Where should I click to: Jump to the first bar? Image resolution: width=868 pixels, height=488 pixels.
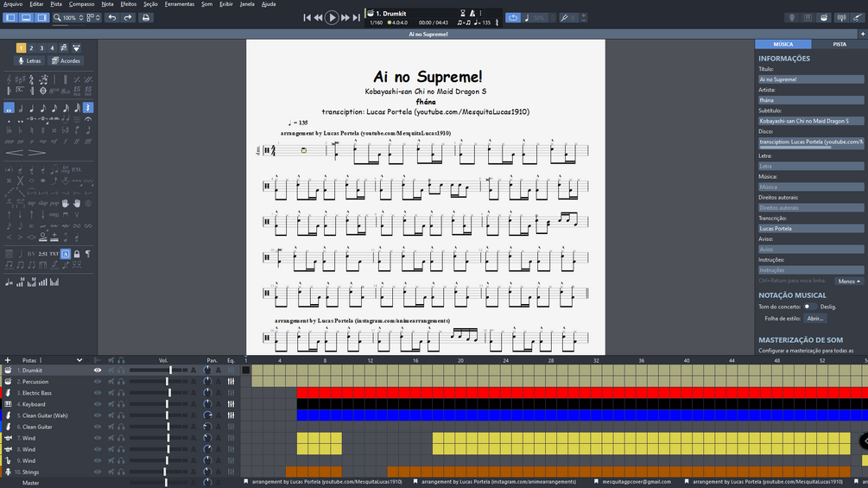coord(307,17)
